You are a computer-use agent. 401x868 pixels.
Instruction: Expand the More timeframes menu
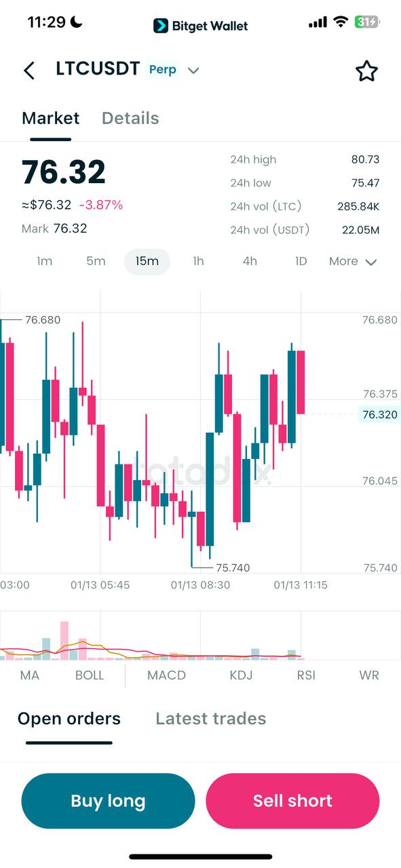tap(353, 261)
